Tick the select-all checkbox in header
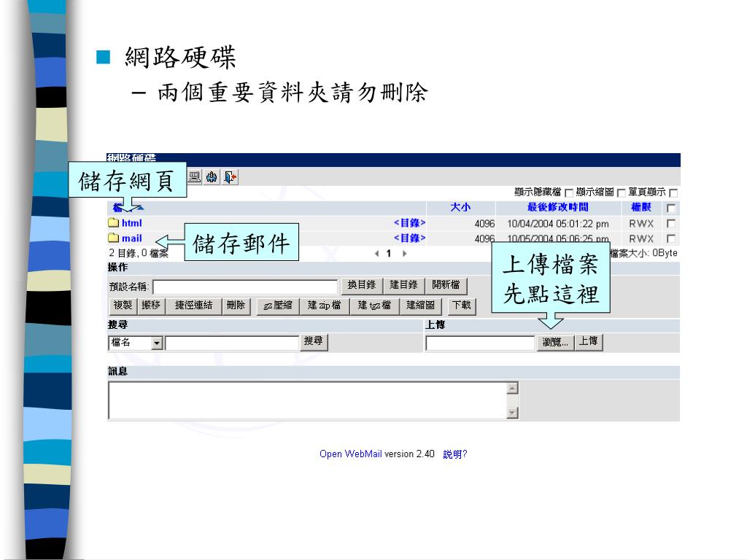The image size is (747, 560). click(x=671, y=208)
